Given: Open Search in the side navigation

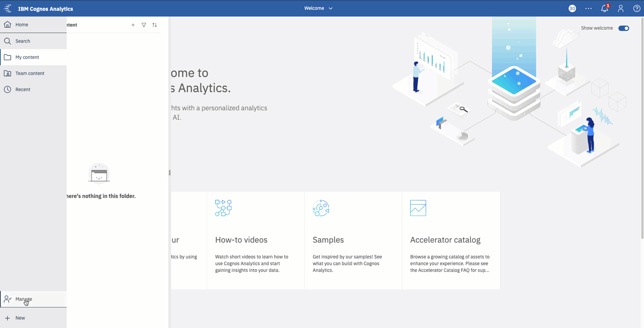Looking at the screenshot, I should [33, 41].
